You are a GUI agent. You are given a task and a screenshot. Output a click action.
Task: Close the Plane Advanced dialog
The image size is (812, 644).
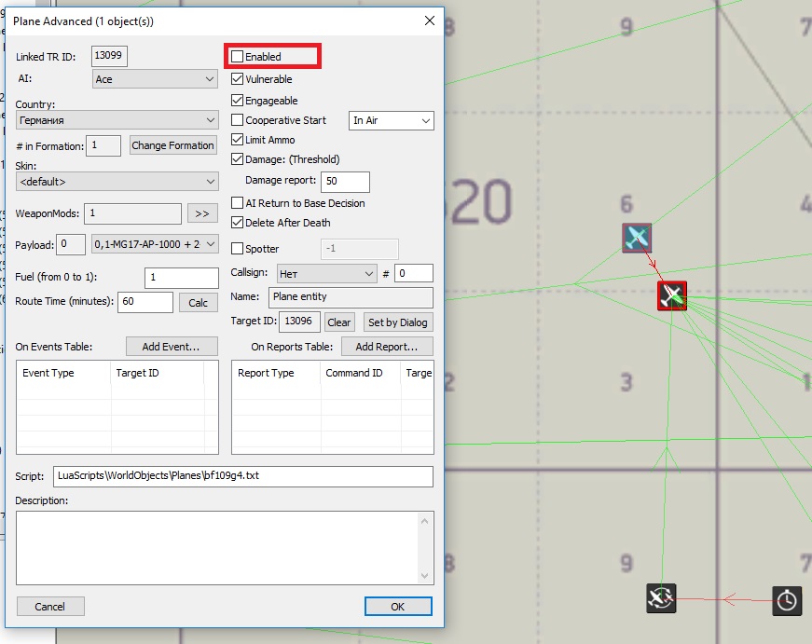[429, 21]
